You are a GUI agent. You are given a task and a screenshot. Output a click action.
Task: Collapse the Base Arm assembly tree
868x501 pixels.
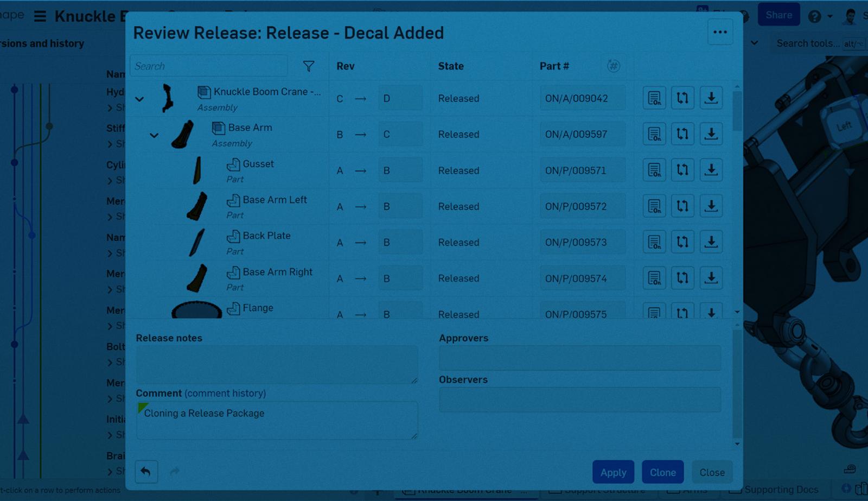click(154, 135)
